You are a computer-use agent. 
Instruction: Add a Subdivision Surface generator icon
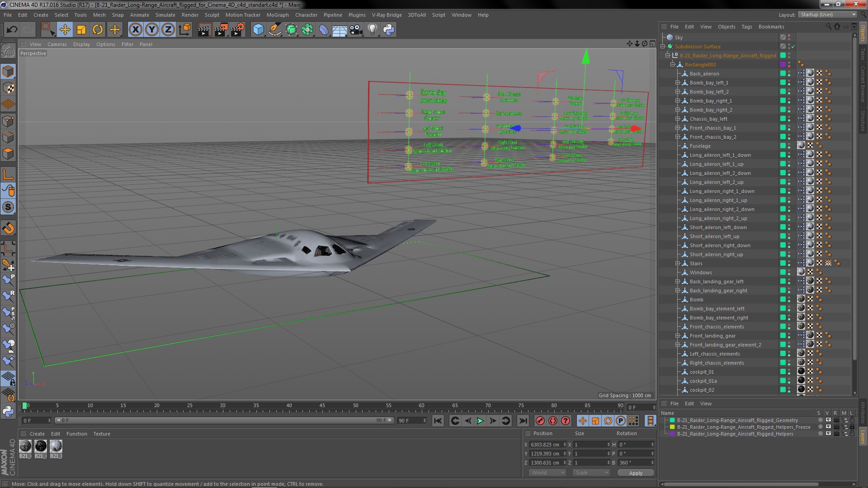click(291, 30)
